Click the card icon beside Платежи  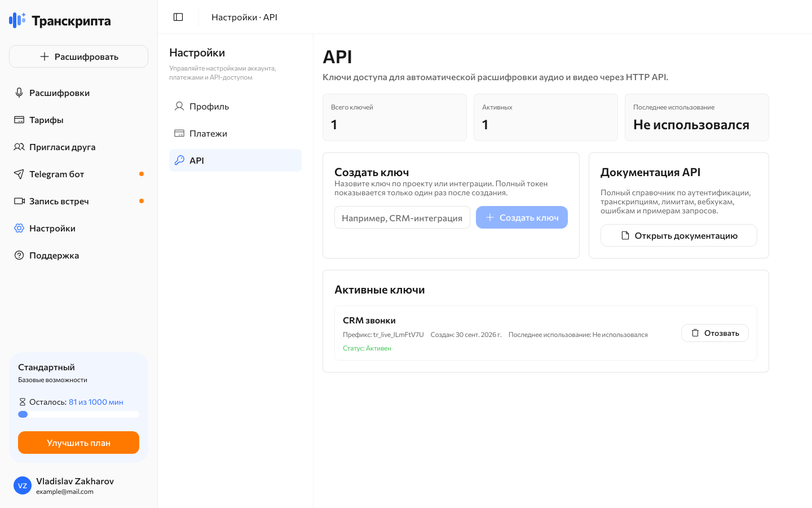(x=179, y=133)
